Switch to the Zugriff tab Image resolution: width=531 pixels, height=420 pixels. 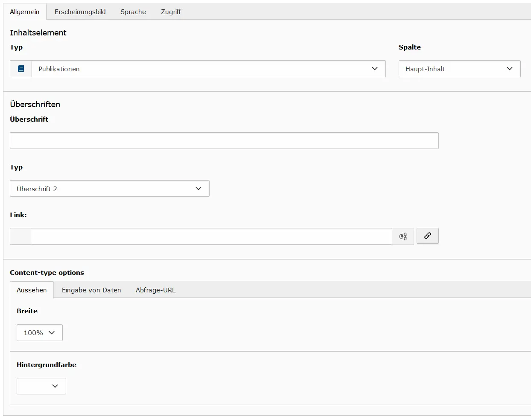pos(171,12)
